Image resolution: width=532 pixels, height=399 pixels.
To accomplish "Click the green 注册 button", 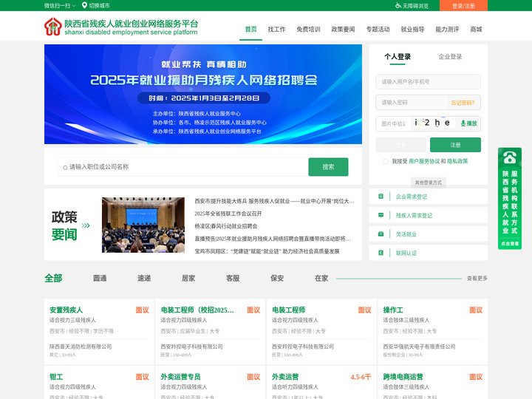I will [455, 145].
